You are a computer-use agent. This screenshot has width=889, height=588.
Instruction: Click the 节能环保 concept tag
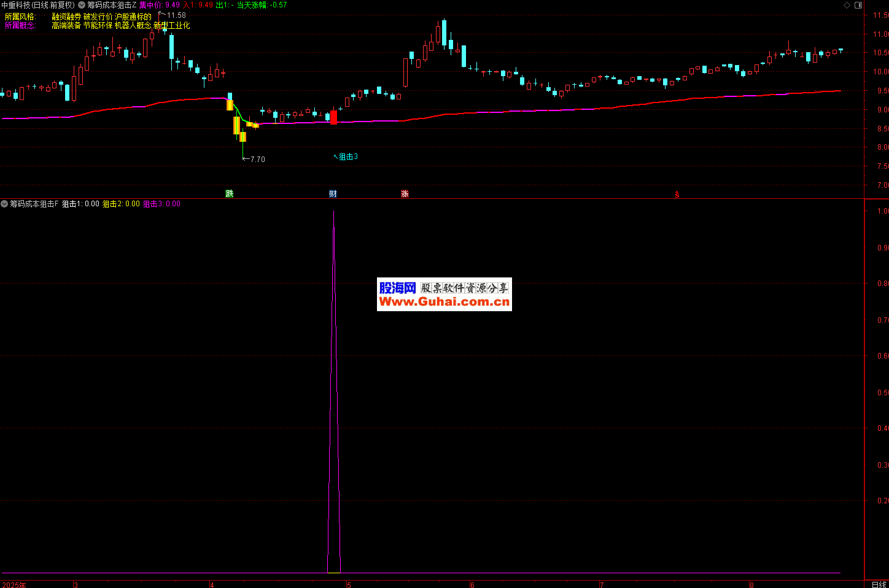98,25
